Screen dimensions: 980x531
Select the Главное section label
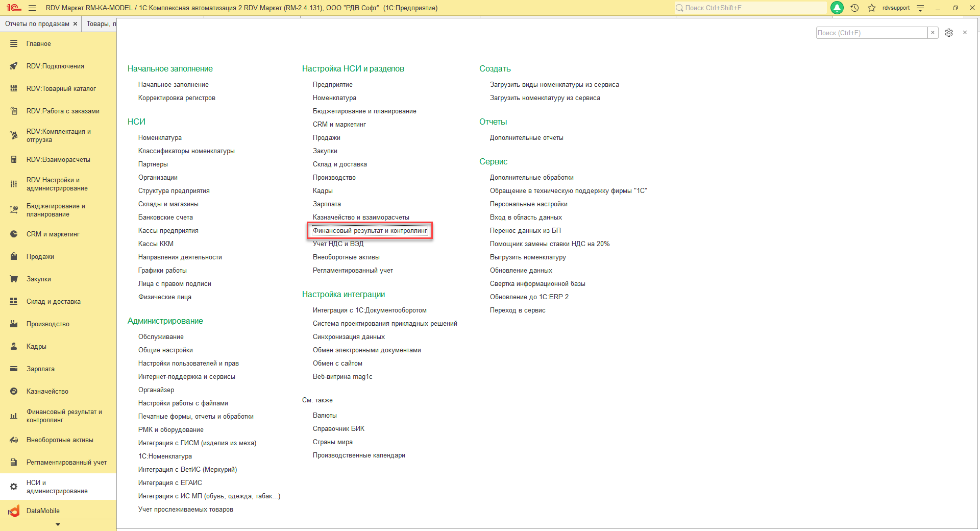39,44
